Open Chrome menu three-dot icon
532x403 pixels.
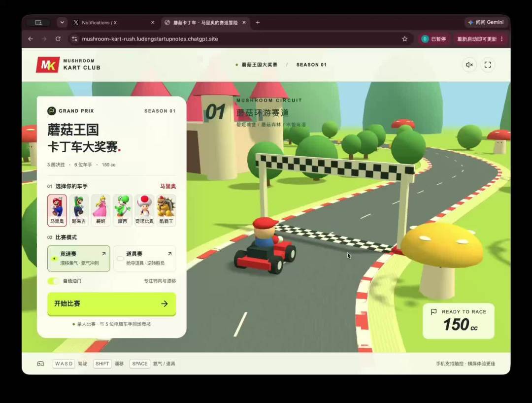point(502,39)
